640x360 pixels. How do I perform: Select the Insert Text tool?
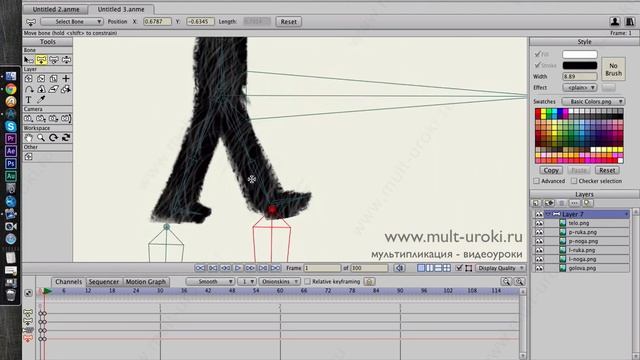click(29, 100)
